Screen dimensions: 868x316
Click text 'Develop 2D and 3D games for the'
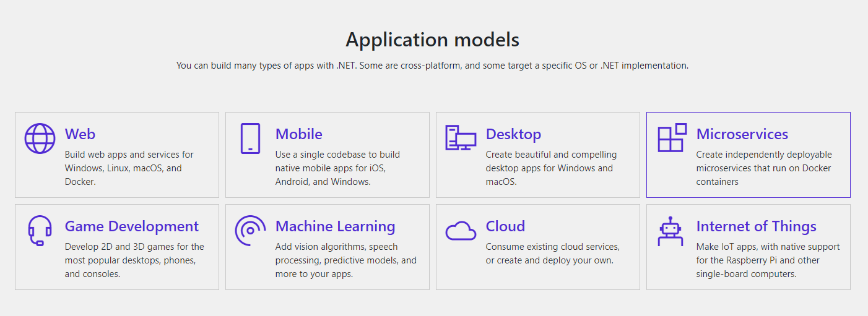click(x=134, y=247)
